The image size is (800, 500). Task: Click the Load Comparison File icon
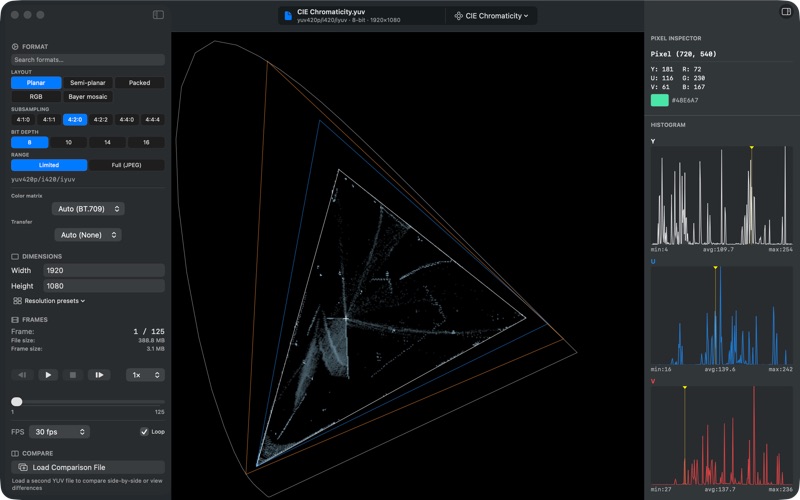(x=23, y=467)
